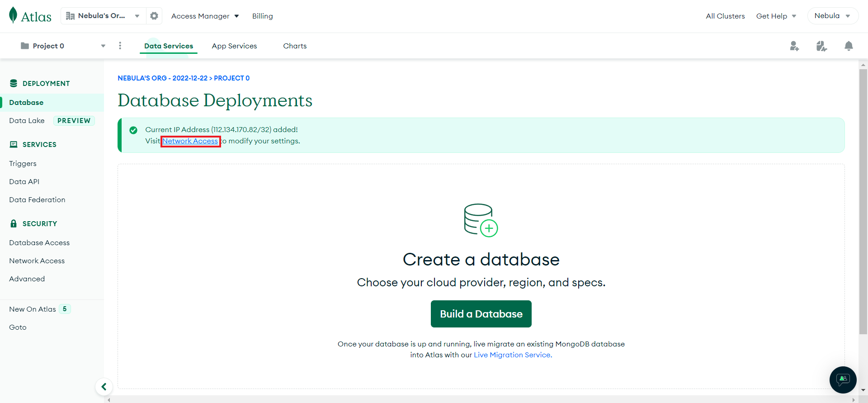The height and width of the screenshot is (403, 868).
Task: Open the Access Manager dropdown
Action: (x=205, y=16)
